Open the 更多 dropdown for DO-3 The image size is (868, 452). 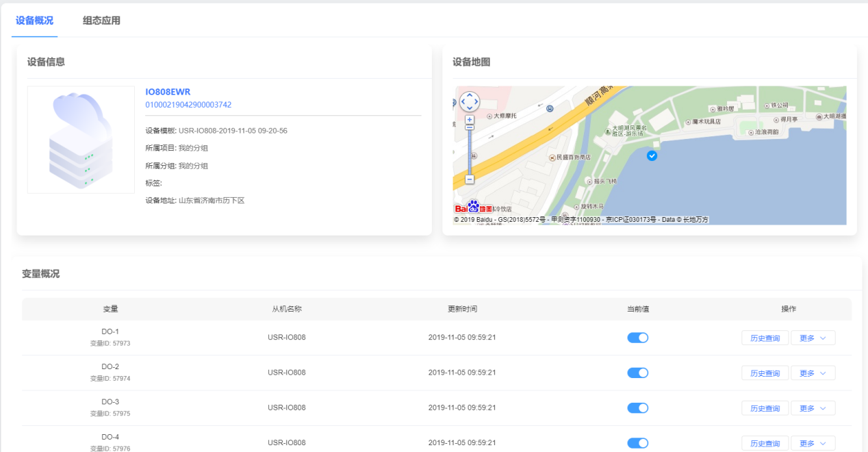coord(813,408)
